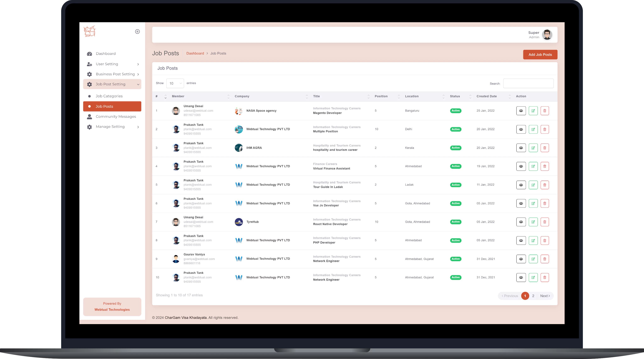Screen dimensions: 644x359
Task: Delete the Magento Developer job post
Action: (x=544, y=111)
